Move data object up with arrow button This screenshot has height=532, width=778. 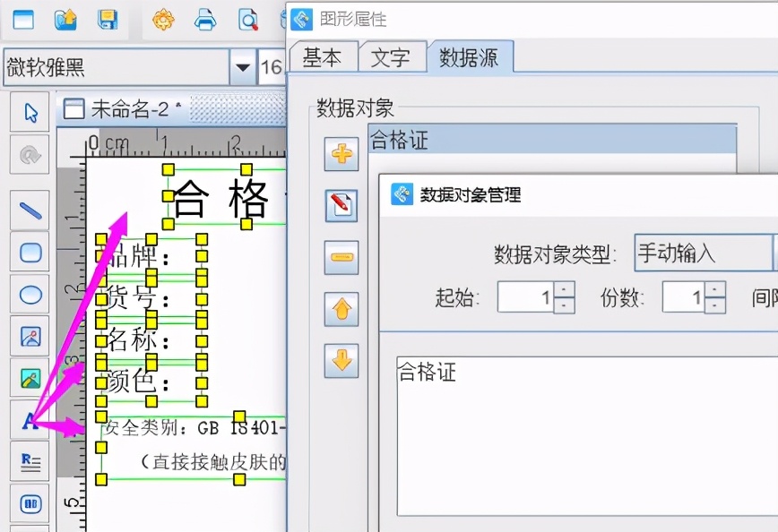click(341, 311)
